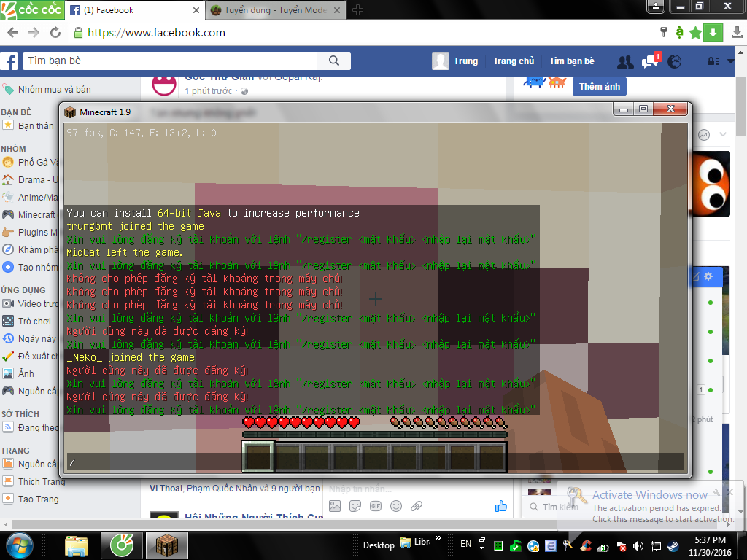This screenshot has height=560, width=747.
Task: Click the green download arrow button
Action: (x=713, y=32)
